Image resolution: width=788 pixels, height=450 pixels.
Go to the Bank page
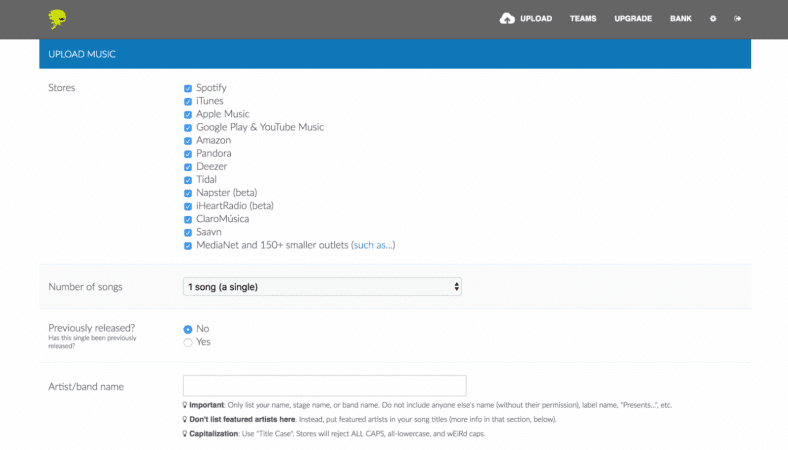pyautogui.click(x=680, y=19)
